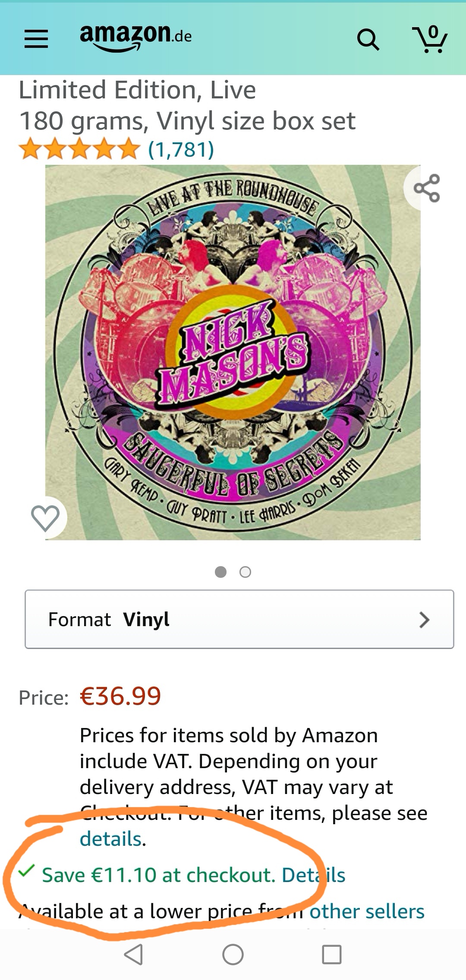Open the hamburger navigation menu
Screen dimensions: 466x980
tap(36, 39)
